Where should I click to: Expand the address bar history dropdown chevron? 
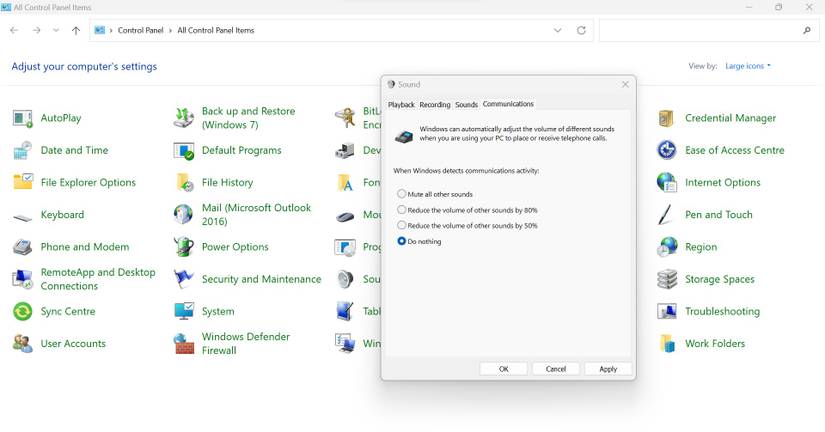coord(558,31)
